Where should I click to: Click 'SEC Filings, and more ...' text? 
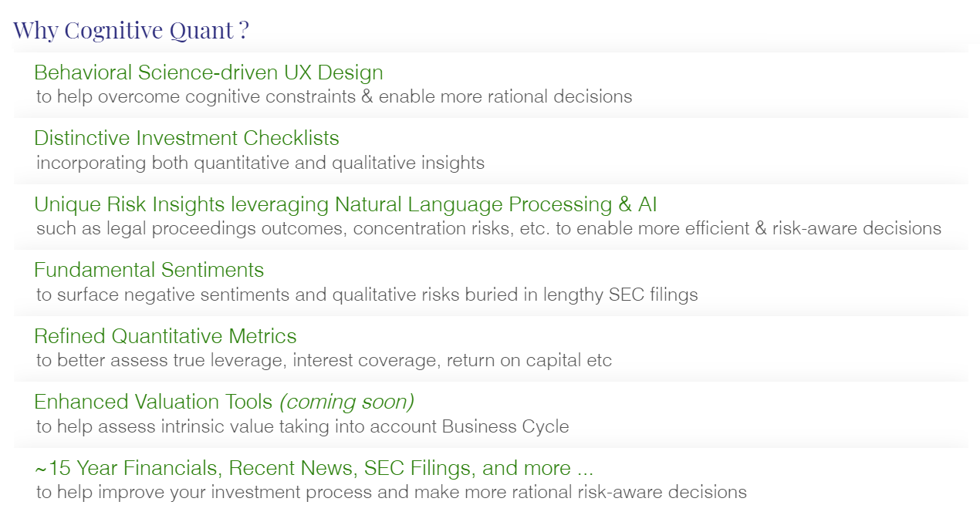pos(479,468)
